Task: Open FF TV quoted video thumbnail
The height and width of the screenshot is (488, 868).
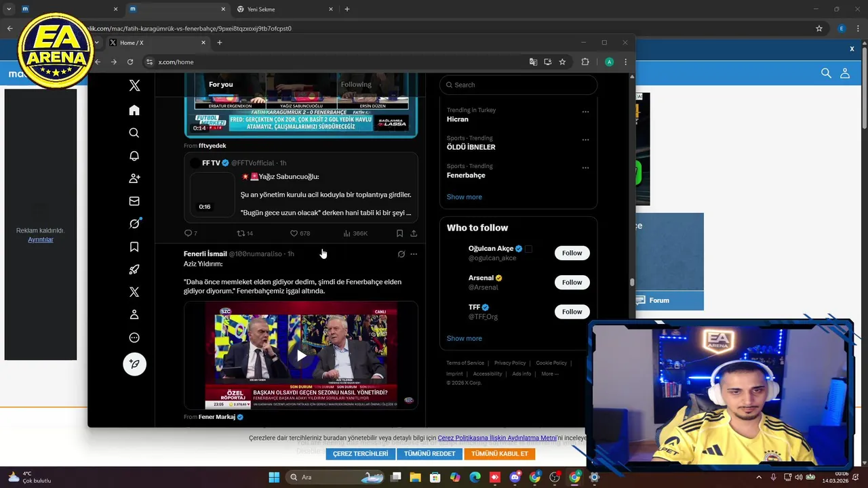Action: [x=212, y=195]
